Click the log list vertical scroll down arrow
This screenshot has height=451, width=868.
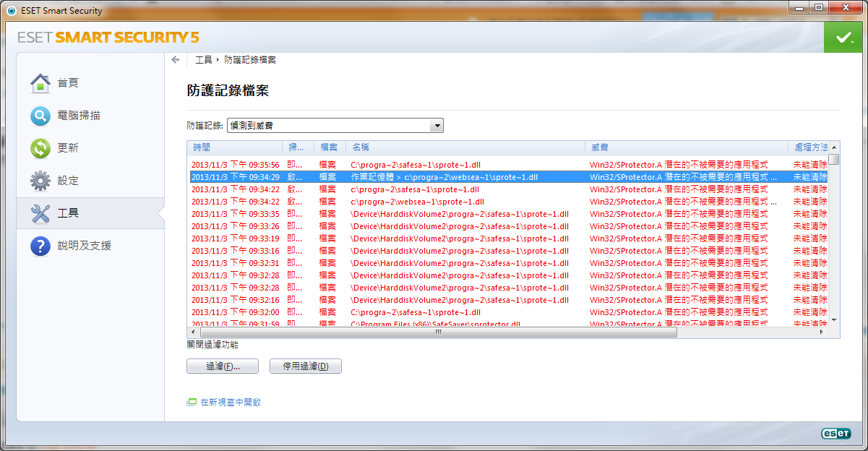(x=834, y=319)
